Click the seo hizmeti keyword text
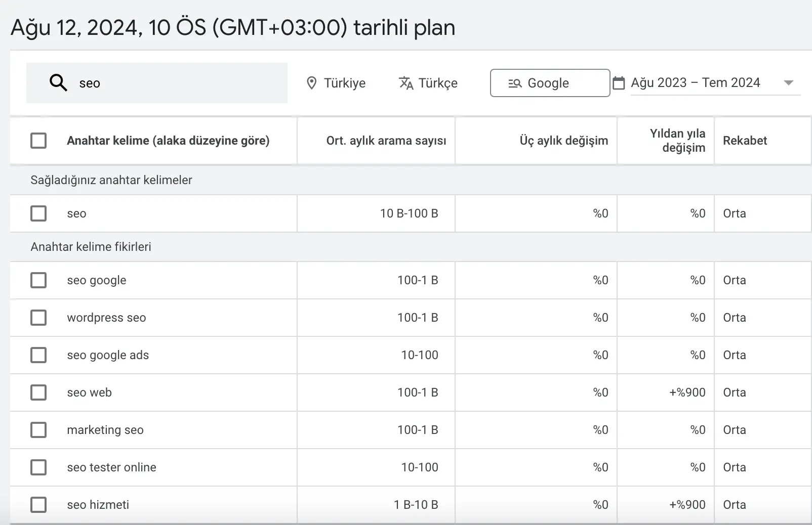Image resolution: width=812 pixels, height=525 pixels. 98,505
